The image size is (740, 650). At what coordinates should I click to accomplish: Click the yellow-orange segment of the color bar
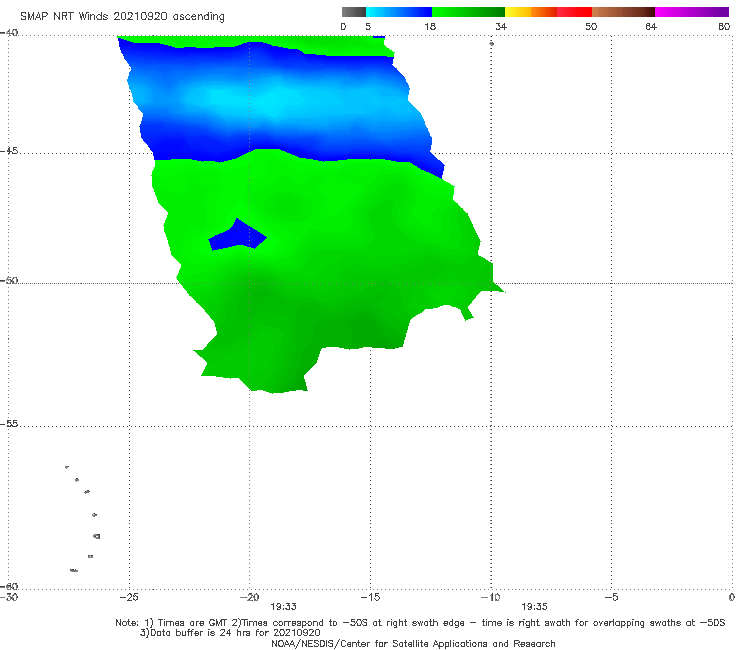(x=531, y=12)
